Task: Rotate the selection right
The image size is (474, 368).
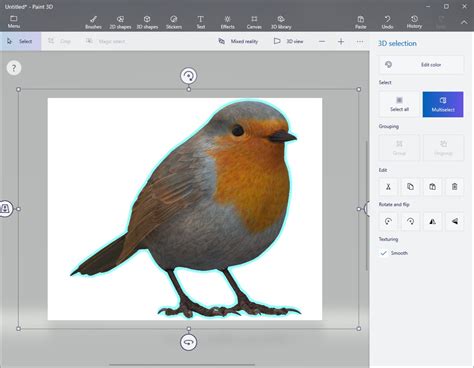Action: 410,221
